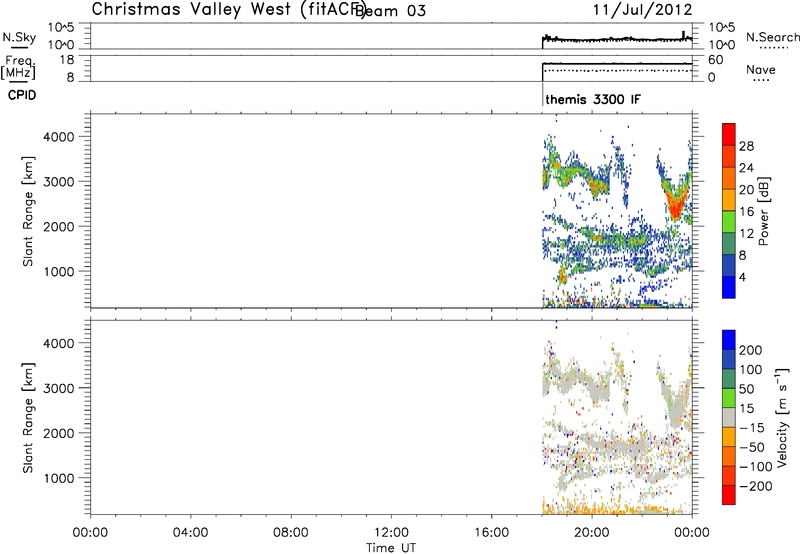Click the '100' Velocity colorbar tick label
This screenshot has height=554, width=800.
[750, 370]
